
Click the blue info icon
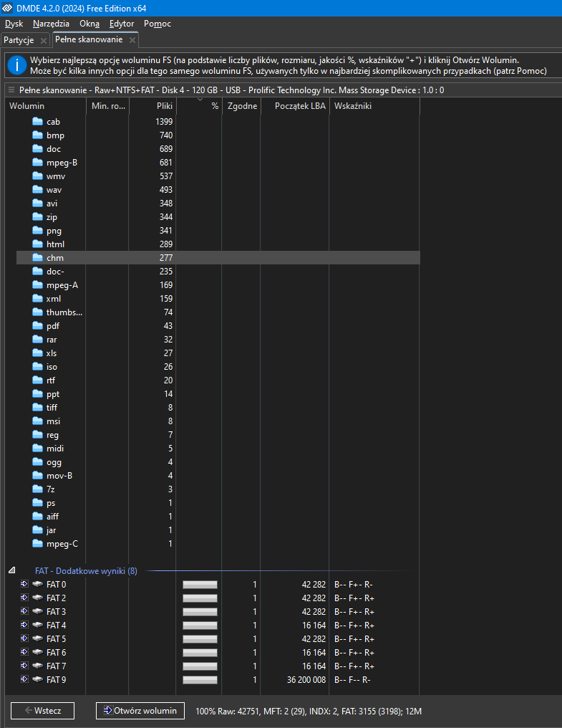click(x=18, y=65)
